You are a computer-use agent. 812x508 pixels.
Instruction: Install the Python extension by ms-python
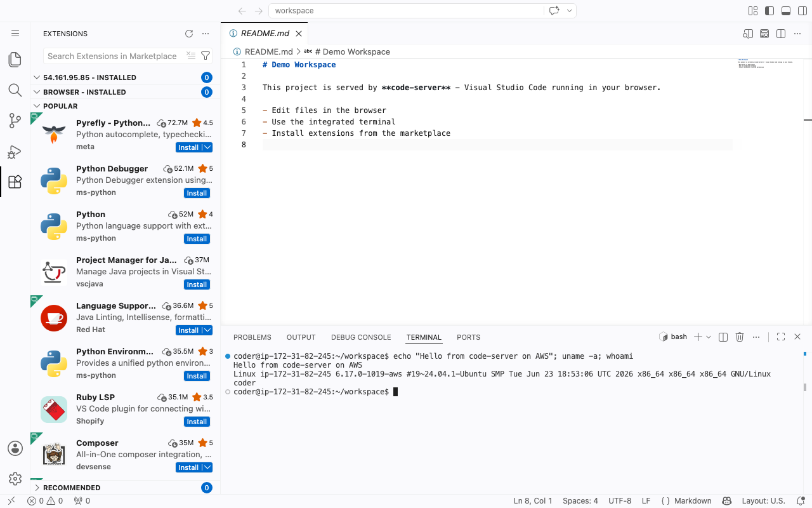point(197,239)
